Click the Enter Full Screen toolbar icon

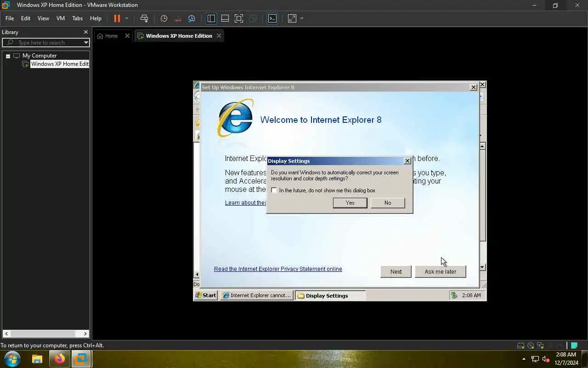point(239,18)
